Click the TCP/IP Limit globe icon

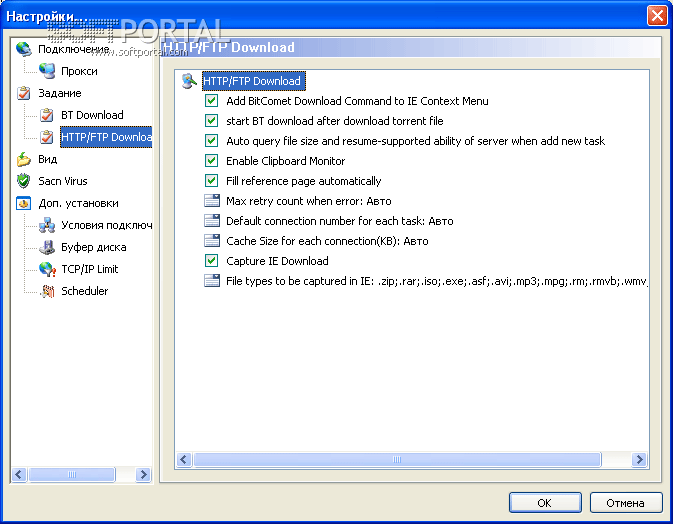(x=46, y=269)
